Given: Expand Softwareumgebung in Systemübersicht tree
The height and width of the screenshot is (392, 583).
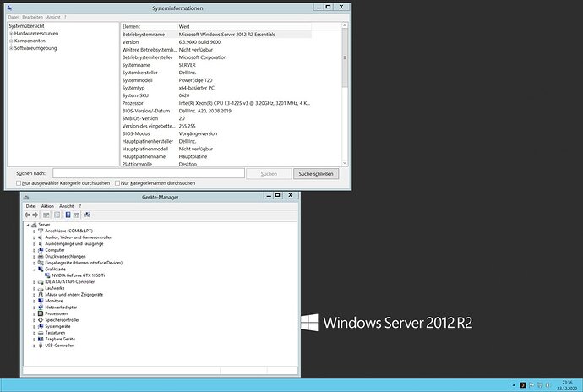Looking at the screenshot, I should pos(11,48).
